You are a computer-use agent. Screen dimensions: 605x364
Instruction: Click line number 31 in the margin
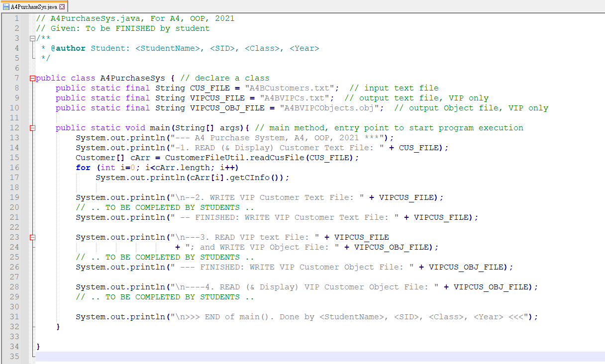tap(14, 316)
